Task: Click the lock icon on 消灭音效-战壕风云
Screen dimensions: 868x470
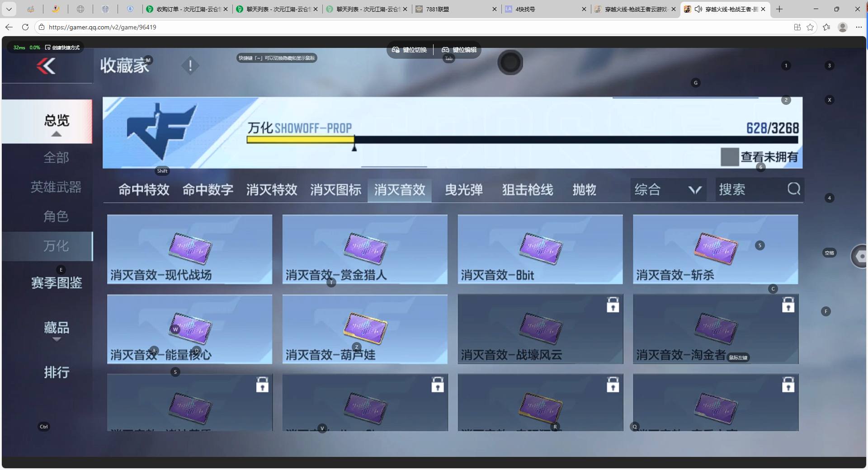Action: 613,305
